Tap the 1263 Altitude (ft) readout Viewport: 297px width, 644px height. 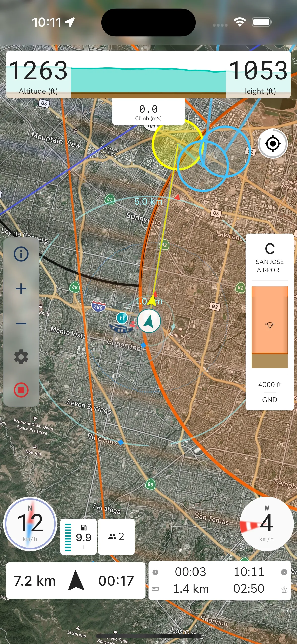(x=38, y=76)
